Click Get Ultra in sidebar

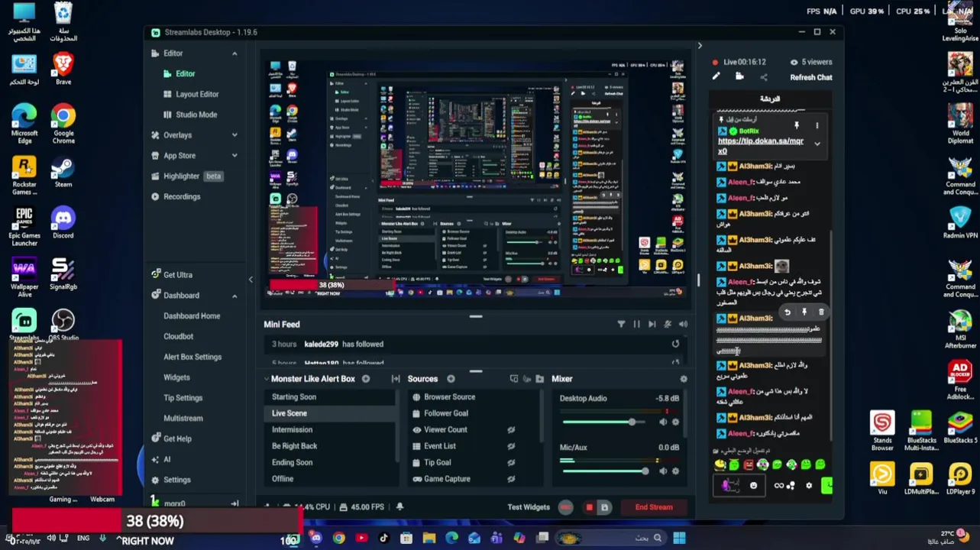pos(178,275)
